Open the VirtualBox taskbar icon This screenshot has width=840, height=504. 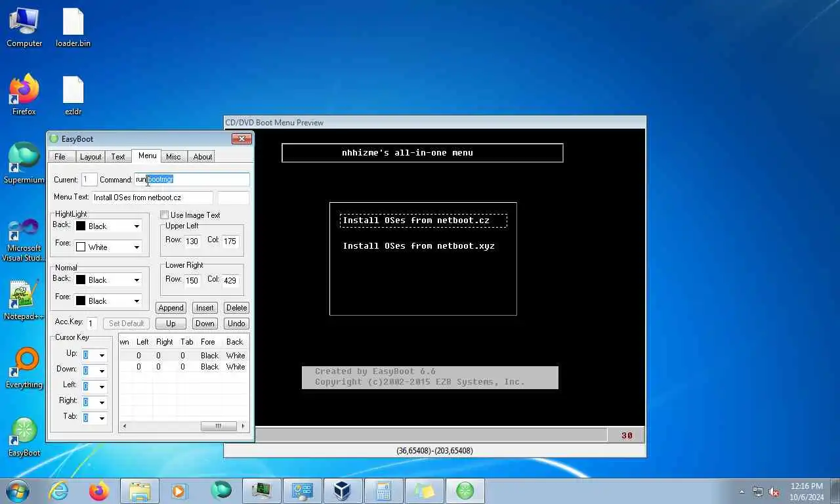(x=343, y=491)
